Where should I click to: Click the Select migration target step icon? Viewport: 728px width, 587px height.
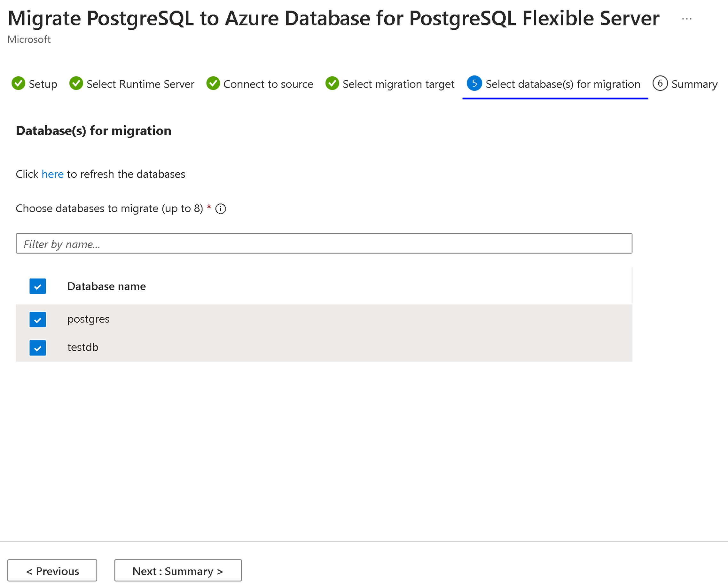click(332, 83)
